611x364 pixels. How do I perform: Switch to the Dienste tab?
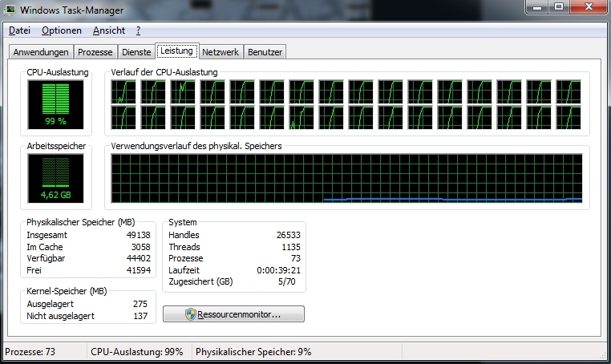[x=136, y=52]
